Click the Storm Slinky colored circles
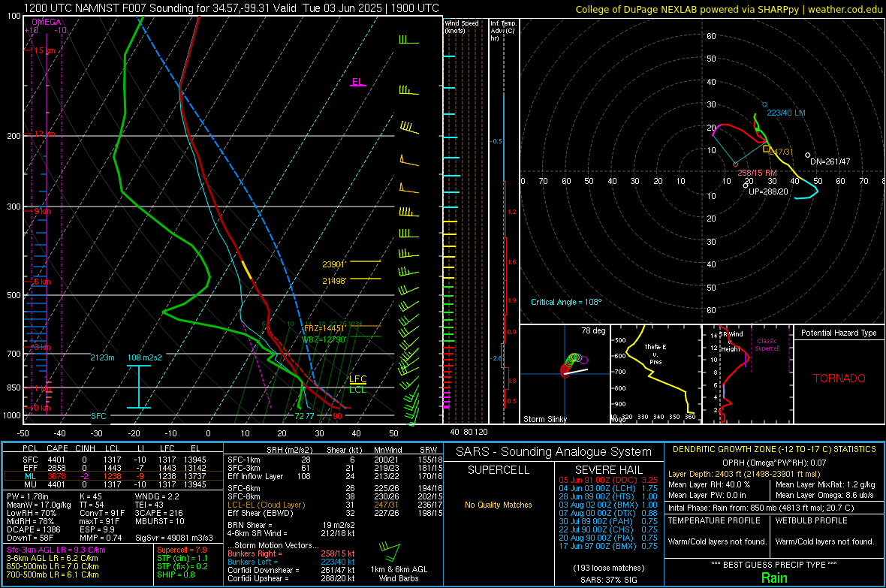This screenshot has height=588, width=886. click(574, 363)
